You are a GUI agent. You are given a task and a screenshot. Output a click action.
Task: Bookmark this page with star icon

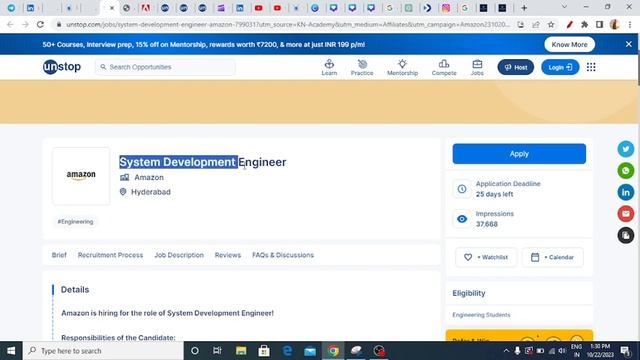(551, 24)
